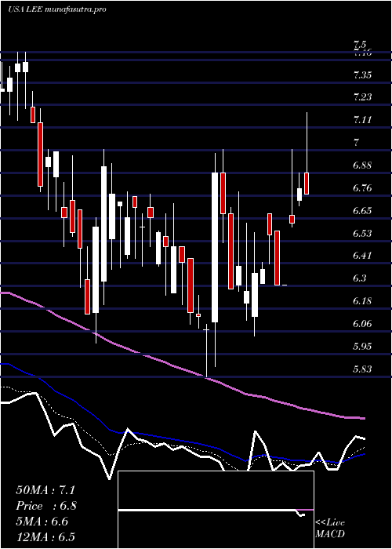Click the 50MA : 7.1 indicator text
Image resolution: width=392 pixels, height=549 pixels.
45,490
